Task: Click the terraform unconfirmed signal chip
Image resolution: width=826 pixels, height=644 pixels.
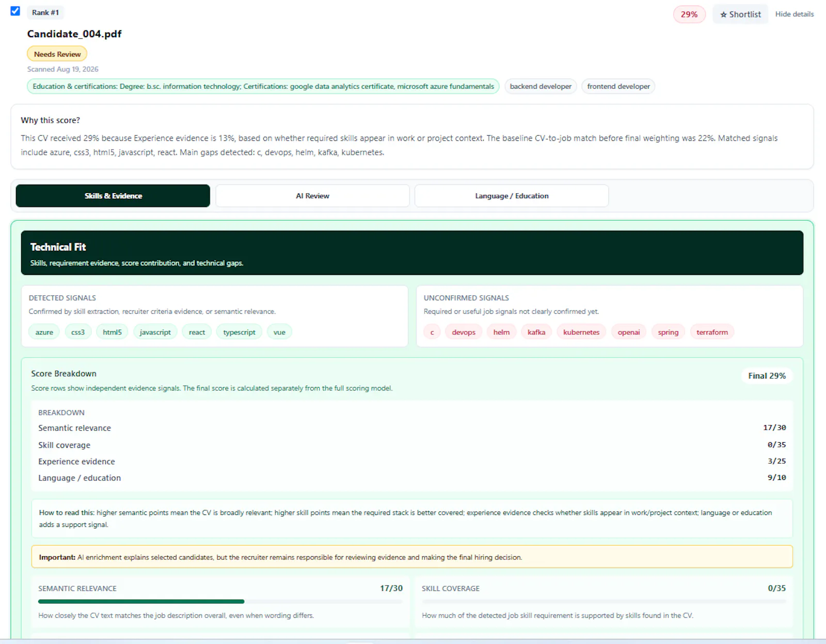Action: [712, 332]
